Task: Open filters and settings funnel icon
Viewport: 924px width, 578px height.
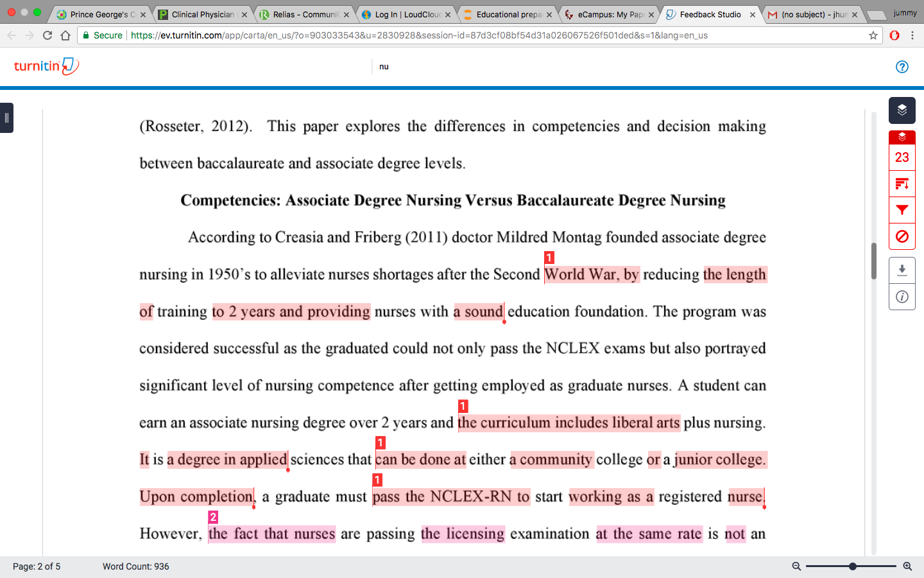Action: [902, 210]
